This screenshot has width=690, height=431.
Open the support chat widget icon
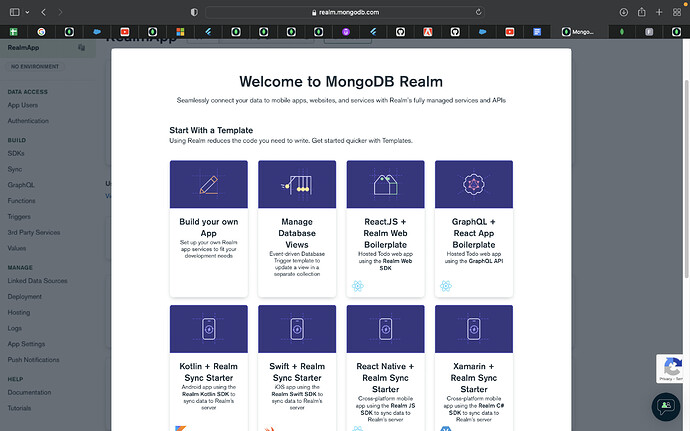[x=665, y=407]
